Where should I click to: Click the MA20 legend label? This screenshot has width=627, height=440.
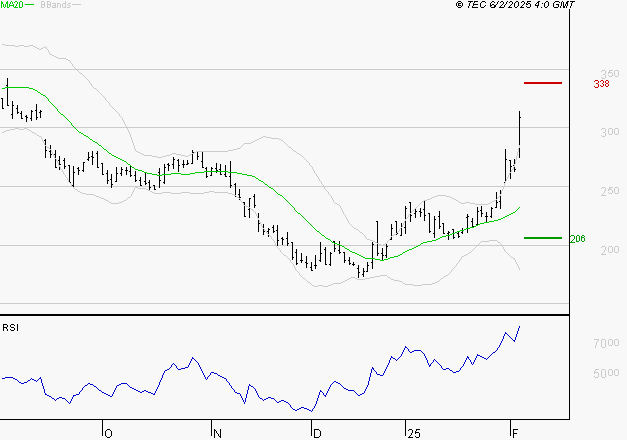coord(12,4)
